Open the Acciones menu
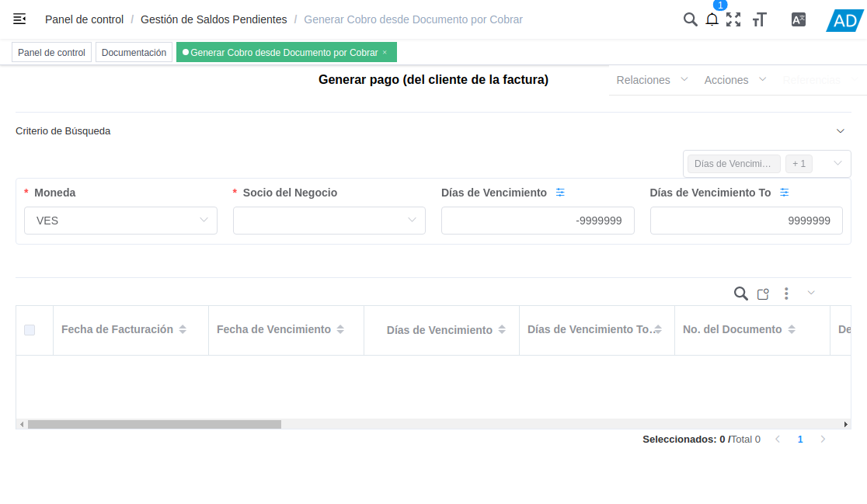The image size is (867, 504). click(x=727, y=79)
